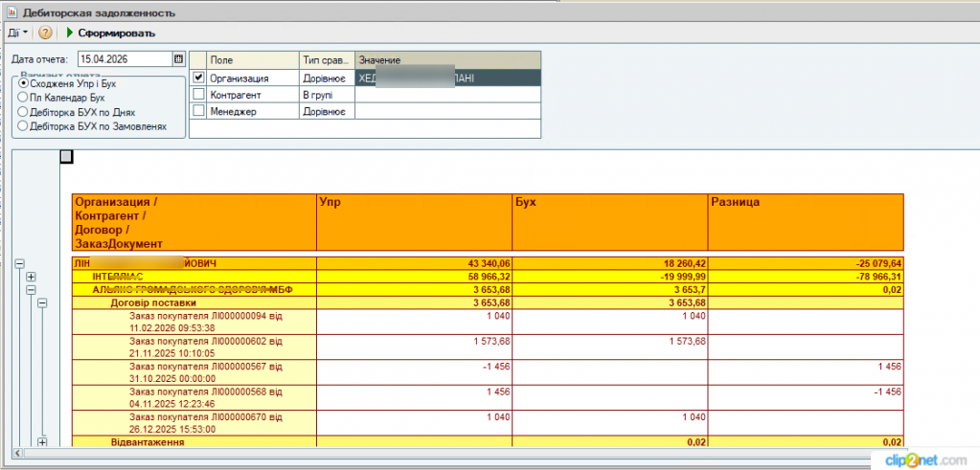Expand the Відвантаження group

[x=42, y=442]
